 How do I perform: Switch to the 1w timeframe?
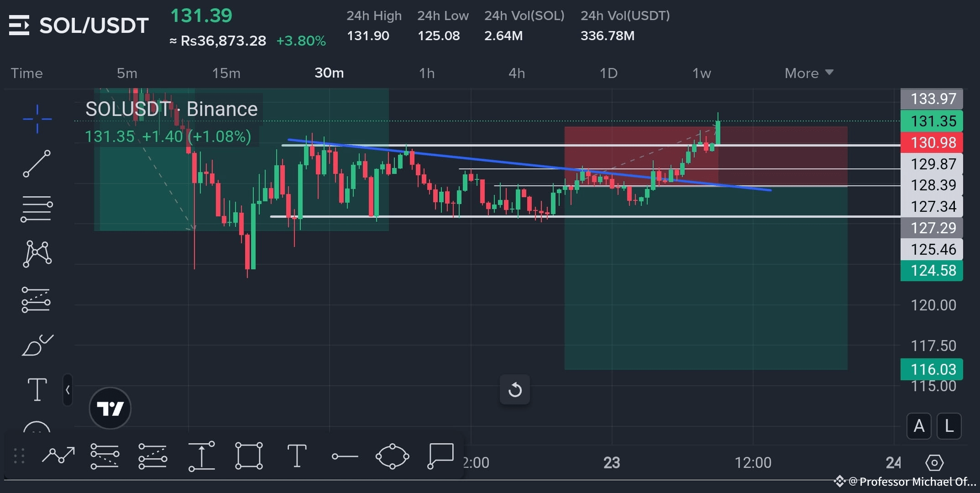tap(702, 73)
